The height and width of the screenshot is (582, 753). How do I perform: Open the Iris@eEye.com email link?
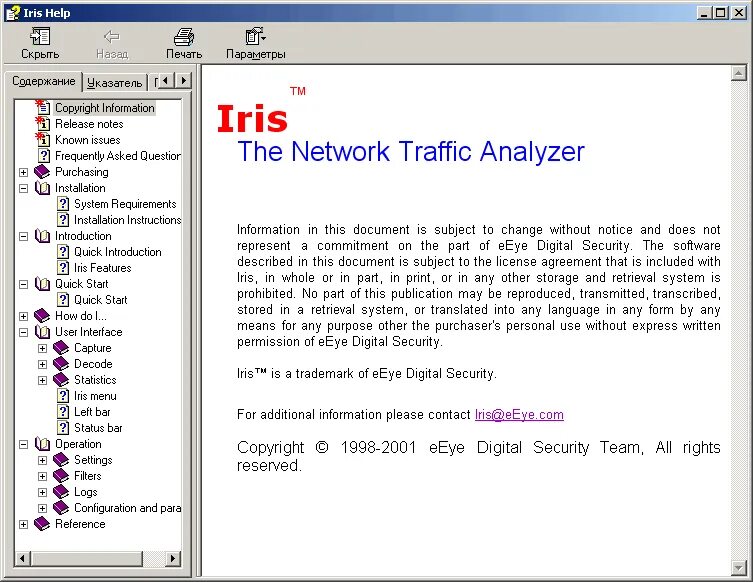[519, 414]
